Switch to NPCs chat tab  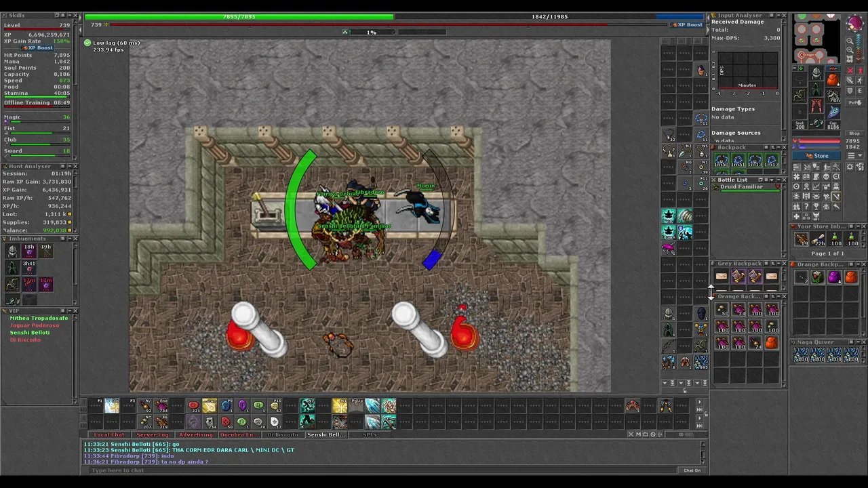(x=370, y=434)
